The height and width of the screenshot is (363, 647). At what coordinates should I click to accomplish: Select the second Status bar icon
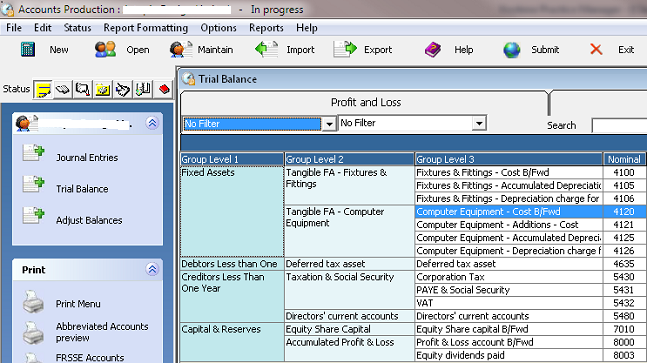[63, 89]
